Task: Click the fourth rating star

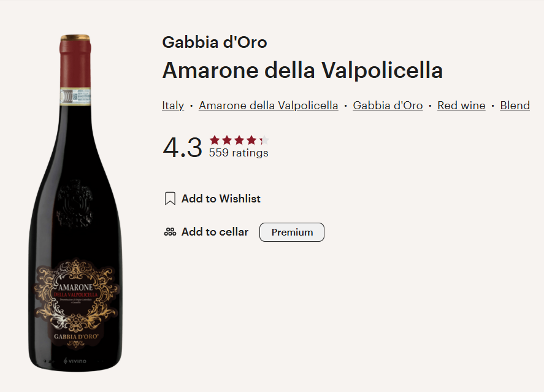Action: (x=251, y=140)
